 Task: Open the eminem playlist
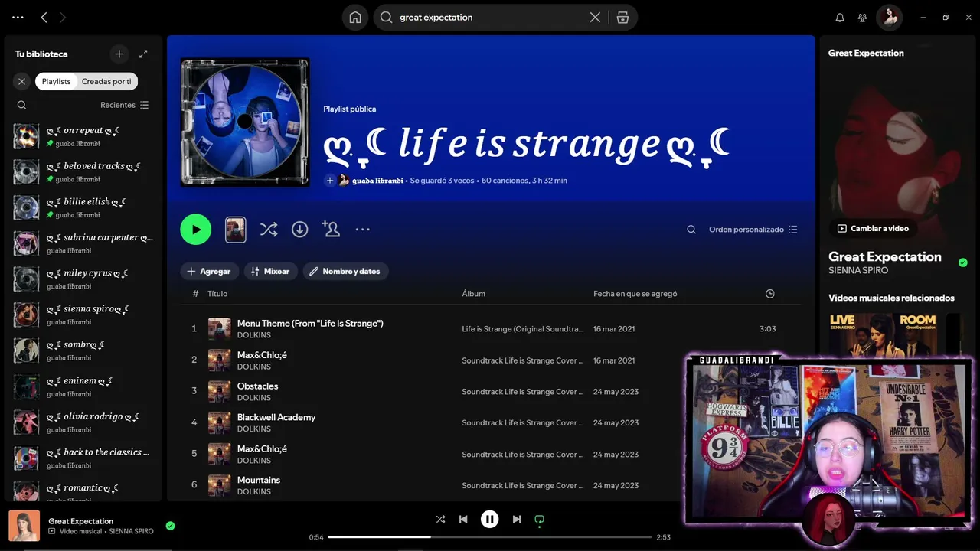(83, 386)
